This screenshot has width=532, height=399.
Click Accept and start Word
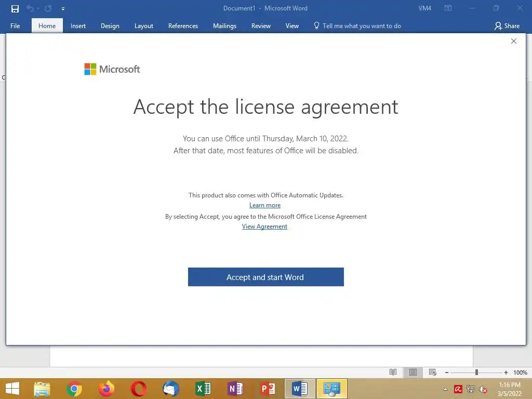point(266,277)
